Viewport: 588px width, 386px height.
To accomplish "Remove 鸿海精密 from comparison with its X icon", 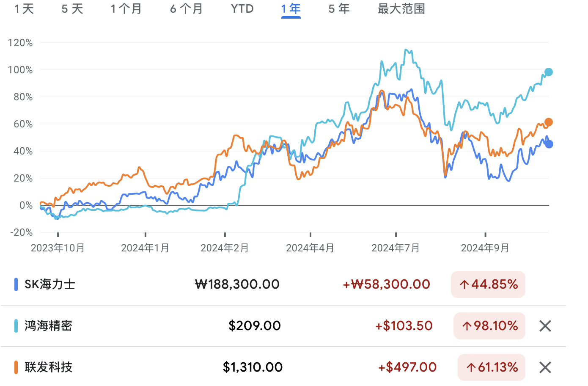I will coord(545,326).
